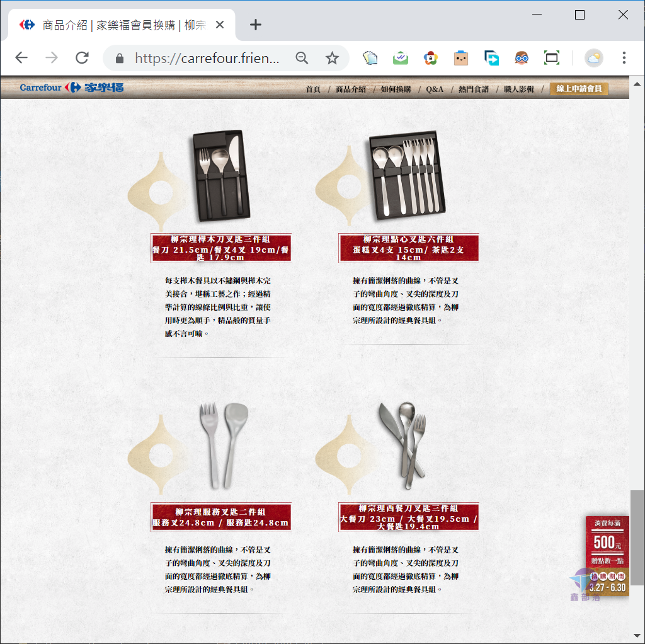The width and height of the screenshot is (645, 644).
Task: Minimize the Chrome window
Action: 537,14
